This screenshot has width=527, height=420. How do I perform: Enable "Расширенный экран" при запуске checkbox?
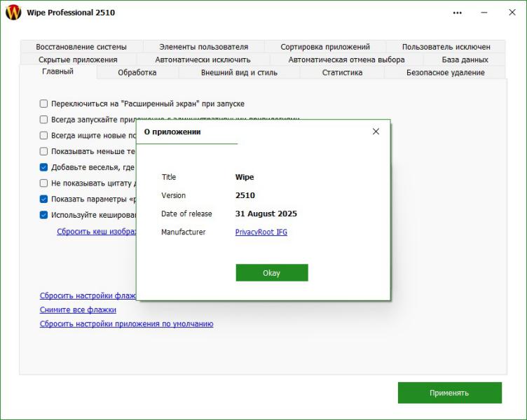click(43, 104)
